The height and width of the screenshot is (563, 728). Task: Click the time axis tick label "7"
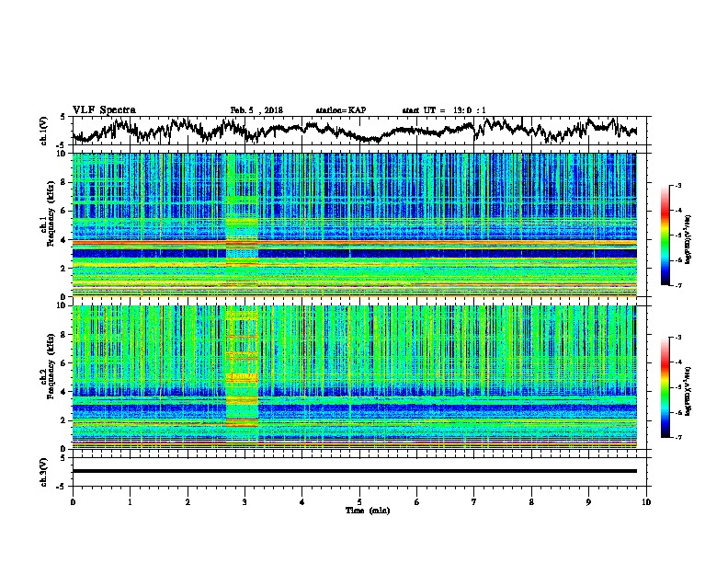click(474, 502)
